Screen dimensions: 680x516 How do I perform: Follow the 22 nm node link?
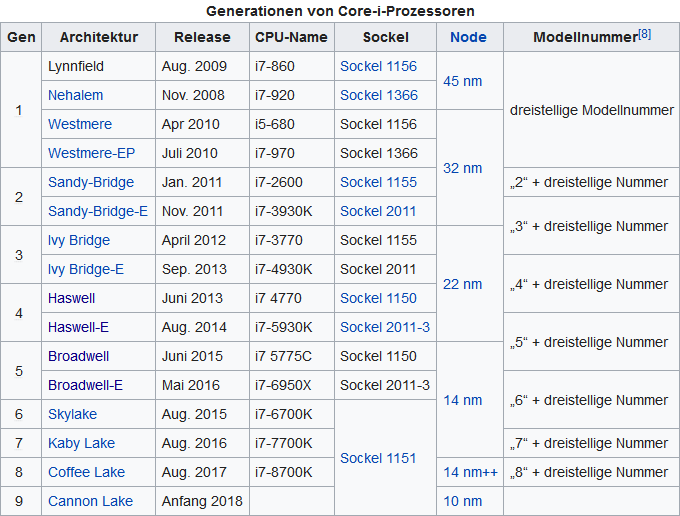coord(462,284)
